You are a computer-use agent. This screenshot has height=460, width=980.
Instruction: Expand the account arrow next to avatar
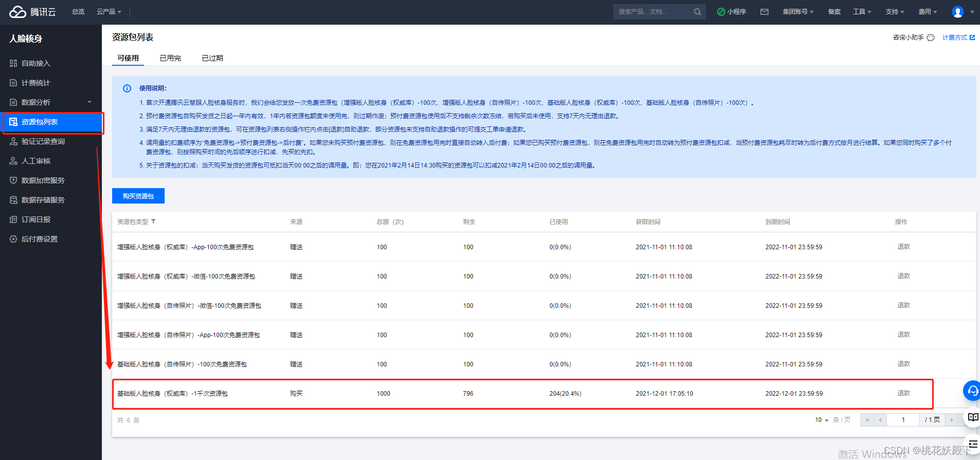(x=972, y=12)
